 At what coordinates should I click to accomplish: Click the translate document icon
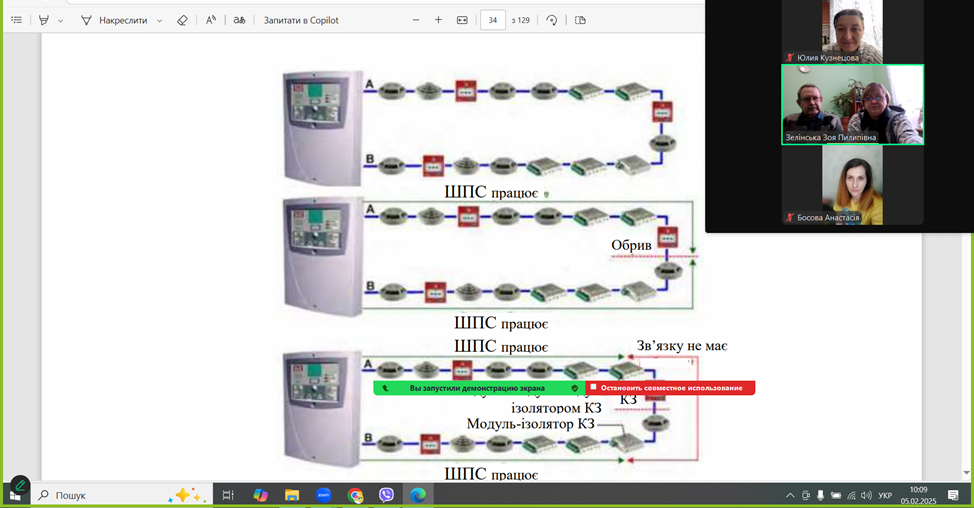[239, 20]
